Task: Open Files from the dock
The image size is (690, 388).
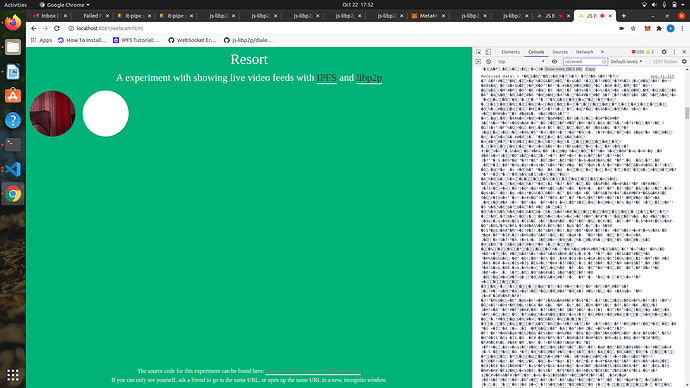Action: pyautogui.click(x=13, y=47)
